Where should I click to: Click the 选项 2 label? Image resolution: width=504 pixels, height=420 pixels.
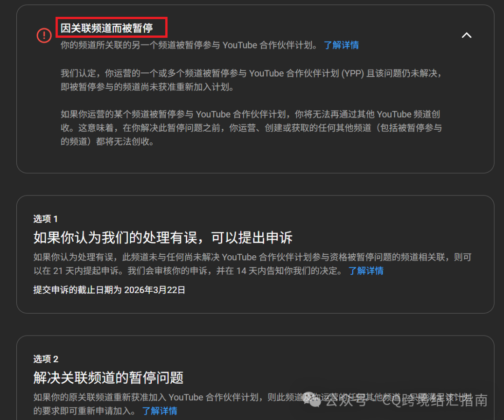click(x=46, y=359)
